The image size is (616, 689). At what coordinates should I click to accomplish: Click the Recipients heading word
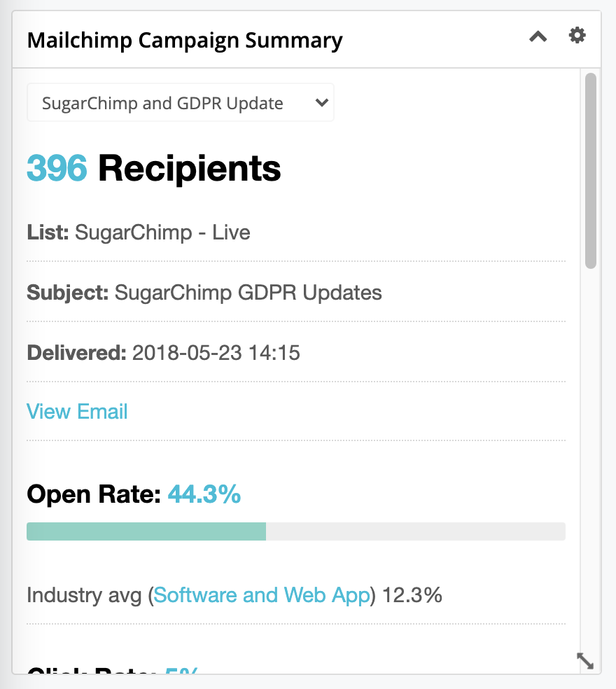tap(190, 168)
